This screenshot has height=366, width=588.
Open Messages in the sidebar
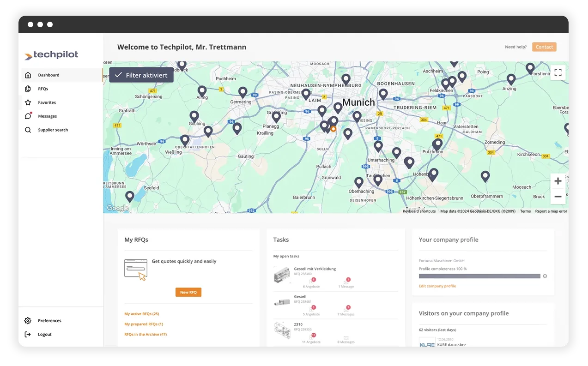[62, 116]
